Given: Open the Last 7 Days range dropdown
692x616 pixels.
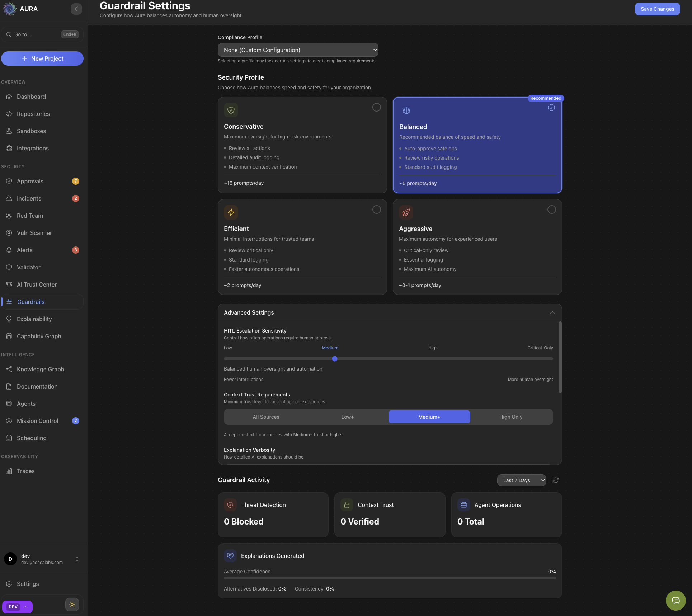Looking at the screenshot, I should [x=522, y=480].
